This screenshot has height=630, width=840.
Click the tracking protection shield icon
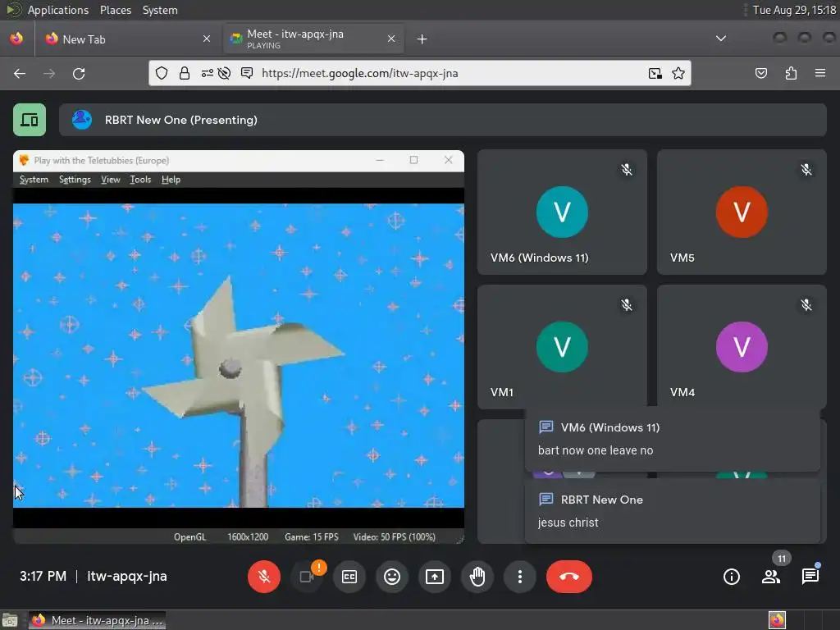[x=162, y=73]
